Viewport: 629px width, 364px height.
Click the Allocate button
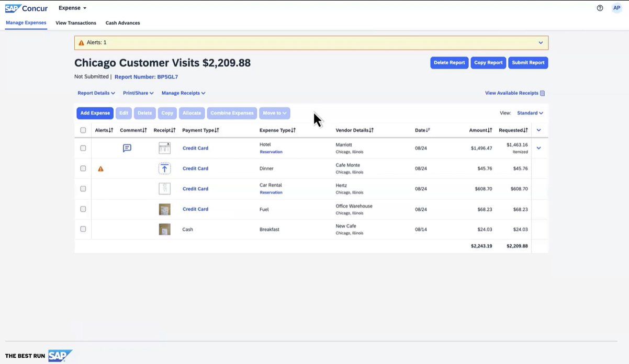[x=192, y=113]
